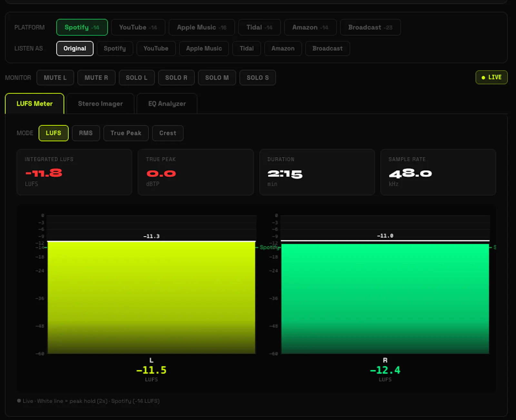Enable SOLO L monitoring
516x420 pixels.
click(137, 78)
